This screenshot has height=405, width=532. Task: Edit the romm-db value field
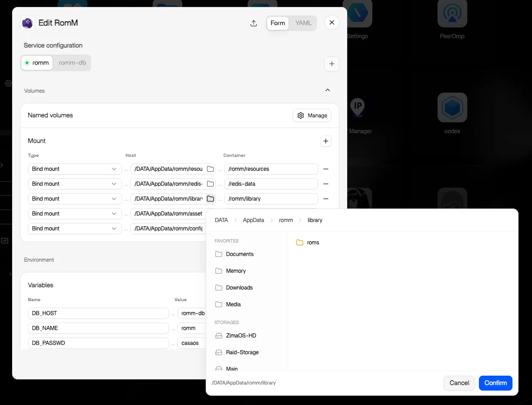[x=192, y=313]
